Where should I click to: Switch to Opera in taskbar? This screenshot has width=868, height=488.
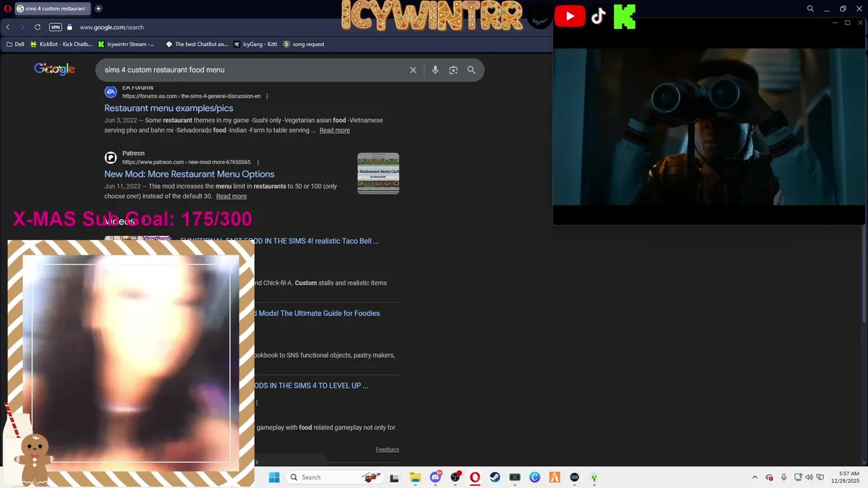pyautogui.click(x=475, y=477)
